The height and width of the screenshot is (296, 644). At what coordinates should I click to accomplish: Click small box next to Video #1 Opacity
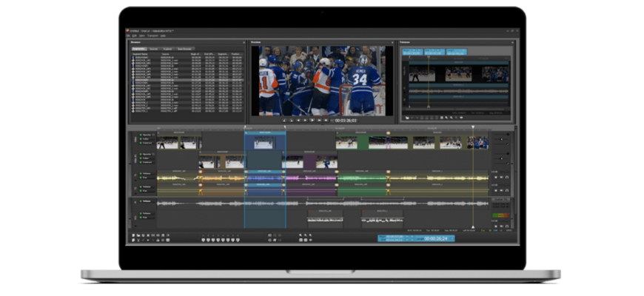154,154
